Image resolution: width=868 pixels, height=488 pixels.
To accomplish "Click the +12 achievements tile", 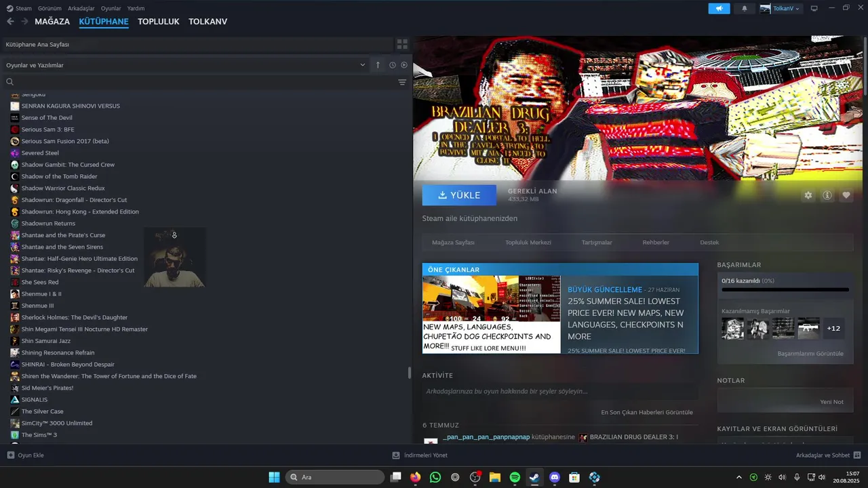I will tap(833, 328).
